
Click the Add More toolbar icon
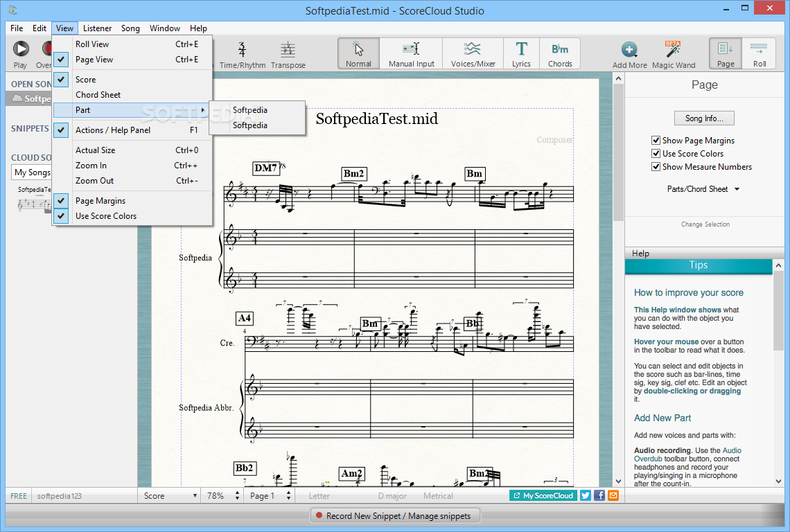click(629, 55)
